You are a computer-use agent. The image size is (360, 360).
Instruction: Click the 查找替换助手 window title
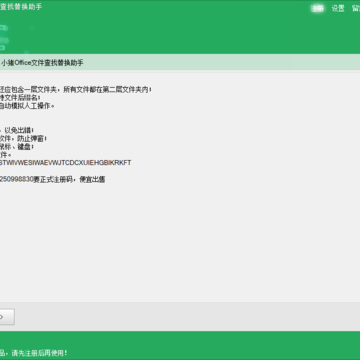(21, 7)
